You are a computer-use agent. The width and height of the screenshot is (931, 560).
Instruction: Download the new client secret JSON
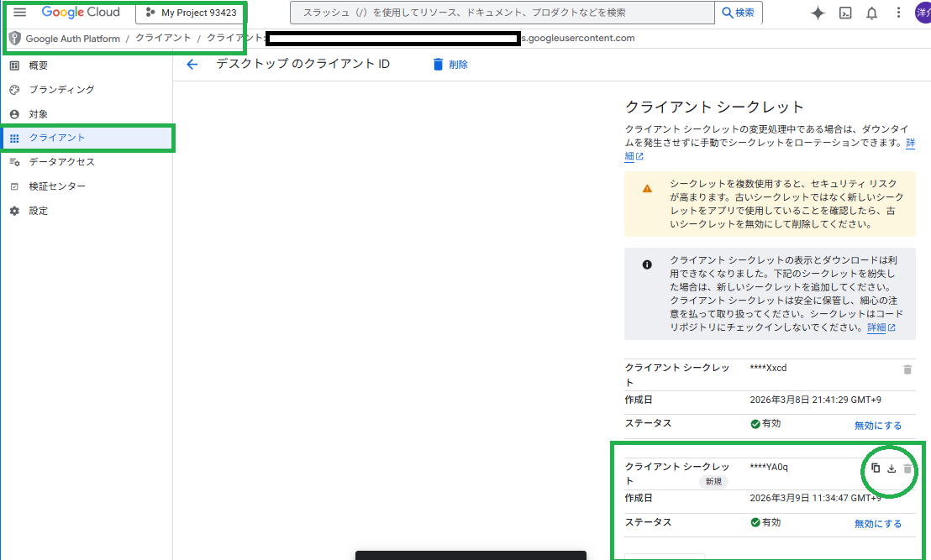pyautogui.click(x=891, y=468)
